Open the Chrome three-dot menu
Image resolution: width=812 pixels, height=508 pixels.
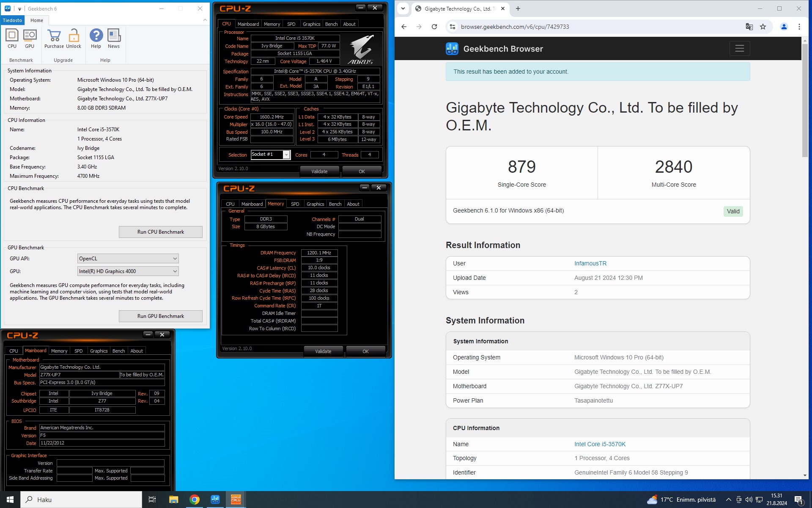pos(799,27)
